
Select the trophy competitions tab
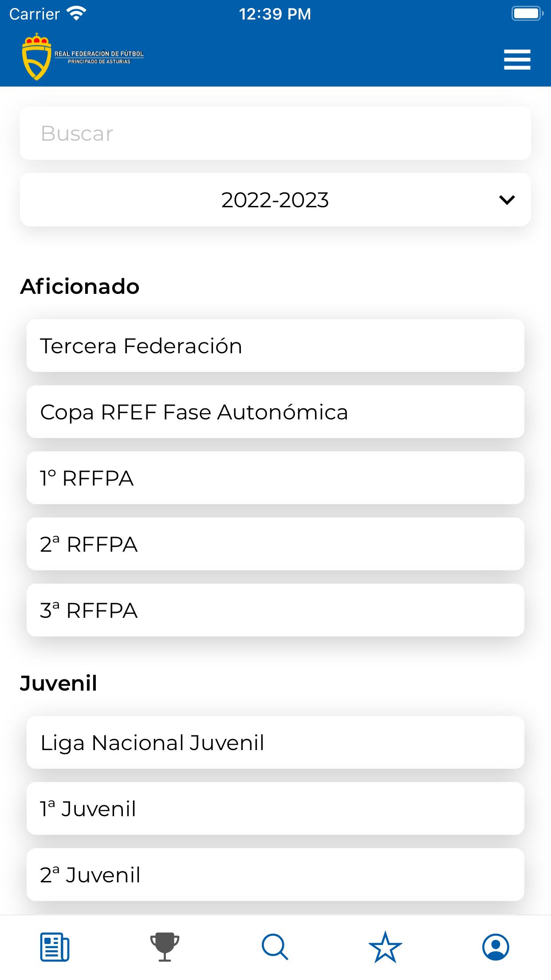coord(165,947)
